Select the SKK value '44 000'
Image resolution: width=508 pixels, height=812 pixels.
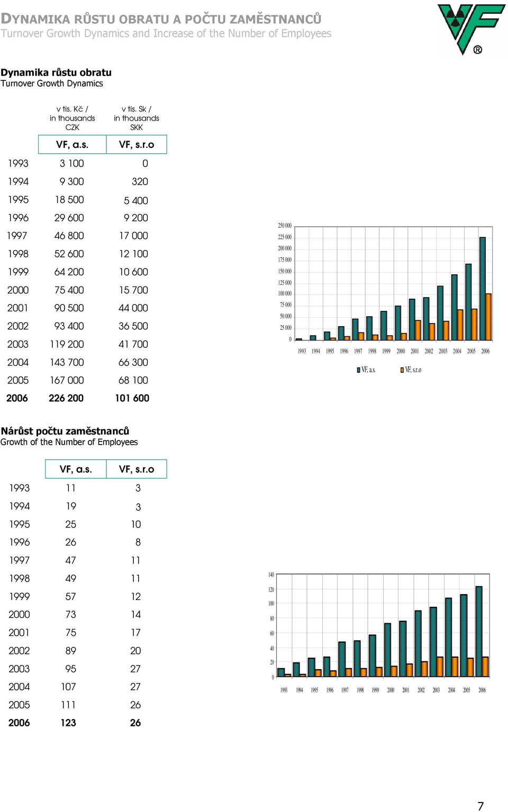(133, 308)
